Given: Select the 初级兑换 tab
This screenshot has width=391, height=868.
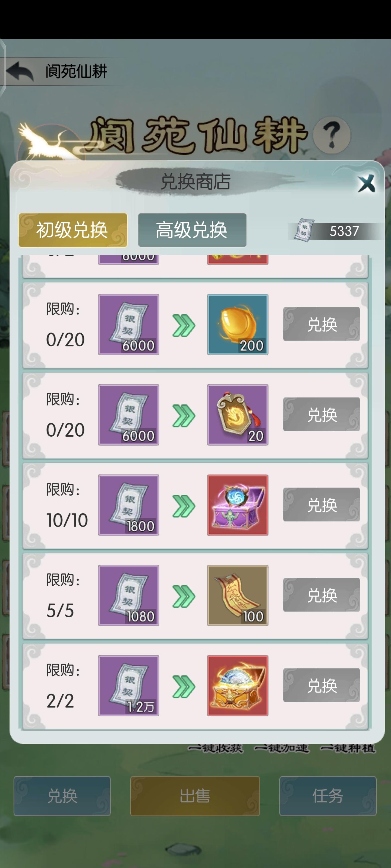Looking at the screenshot, I should click(73, 230).
